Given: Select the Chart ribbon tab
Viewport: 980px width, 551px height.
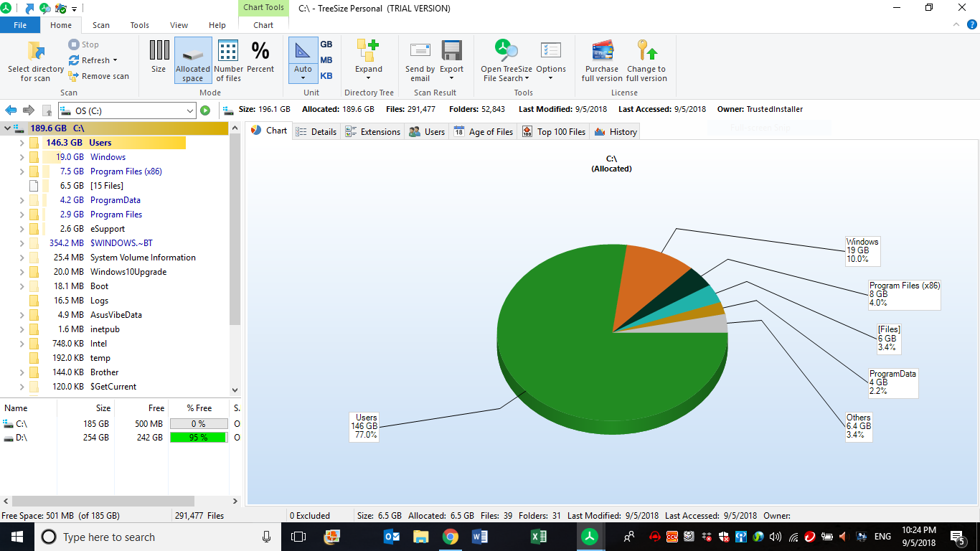Looking at the screenshot, I should (x=263, y=25).
